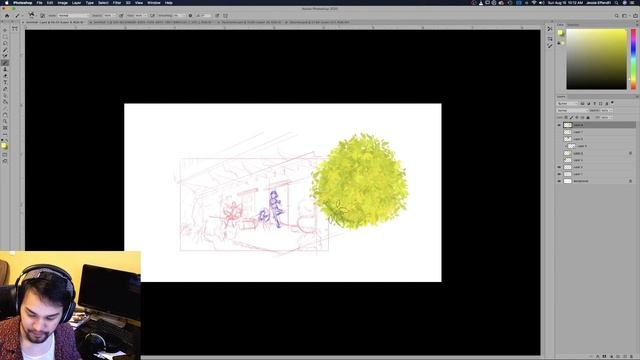Open the Type menu

click(x=89, y=2)
